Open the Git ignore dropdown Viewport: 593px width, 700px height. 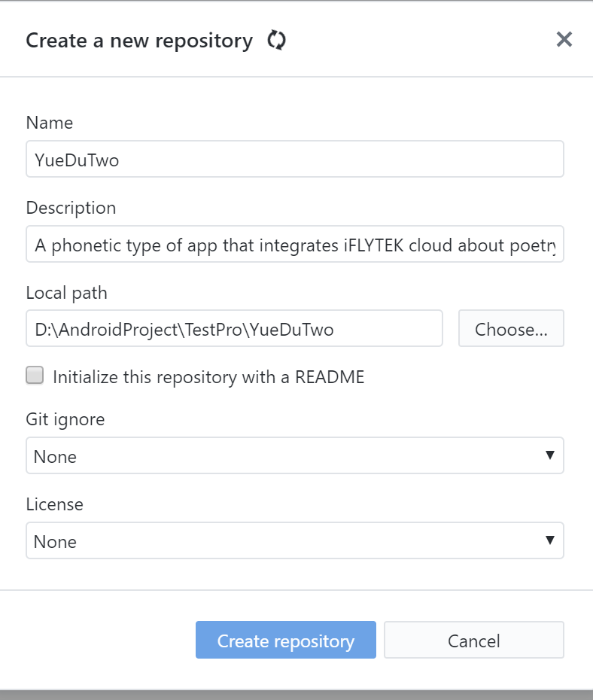(x=295, y=455)
